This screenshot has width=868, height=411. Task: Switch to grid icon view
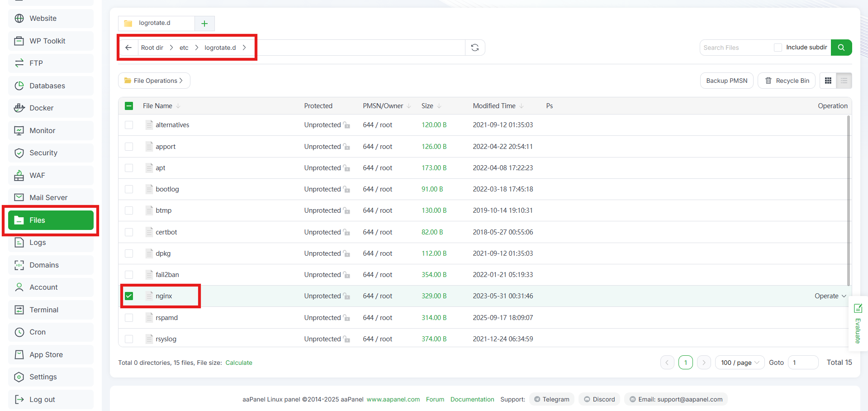[828, 81]
